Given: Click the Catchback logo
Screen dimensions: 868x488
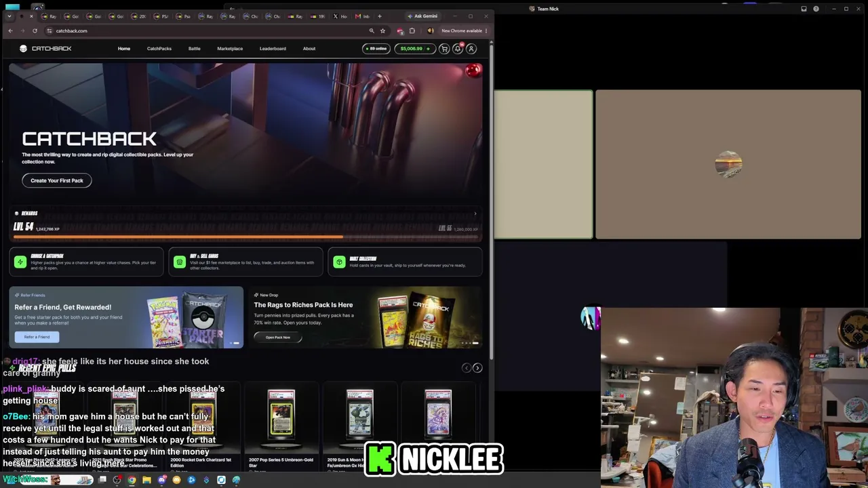Looking at the screenshot, I should coord(45,49).
